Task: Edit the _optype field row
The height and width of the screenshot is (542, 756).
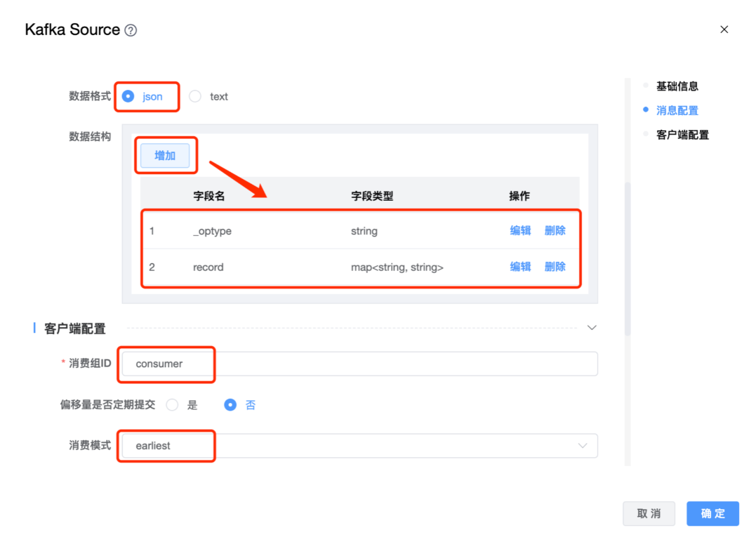Action: tap(520, 230)
